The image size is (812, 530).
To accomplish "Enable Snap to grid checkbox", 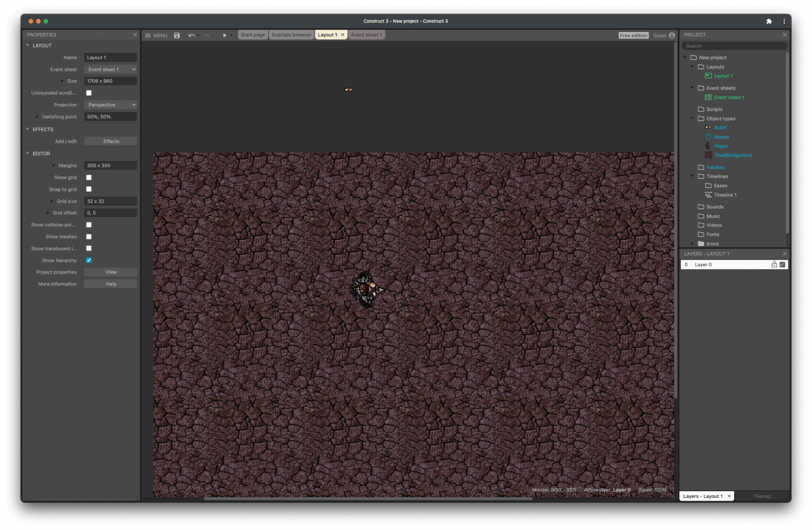I will pyautogui.click(x=89, y=189).
